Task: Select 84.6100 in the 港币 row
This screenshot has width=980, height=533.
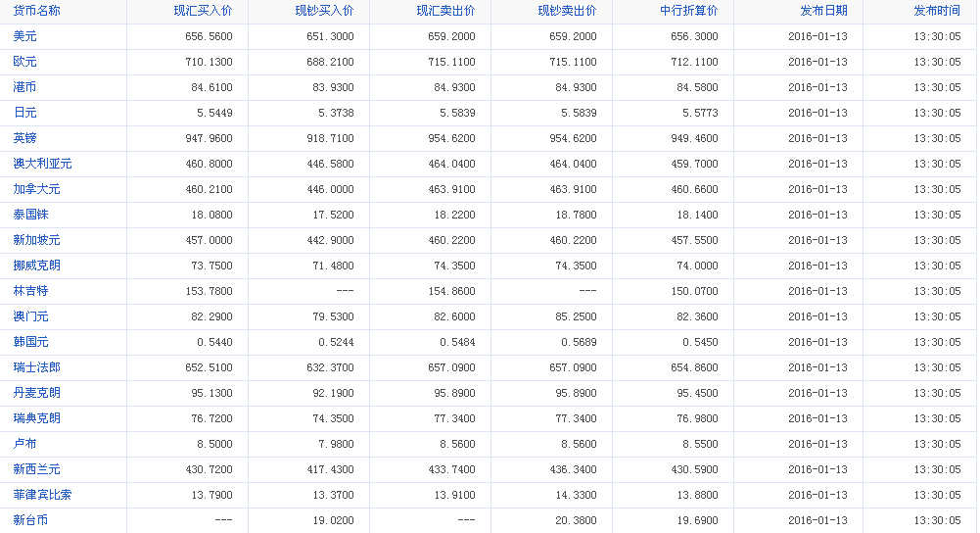Action: (211, 87)
